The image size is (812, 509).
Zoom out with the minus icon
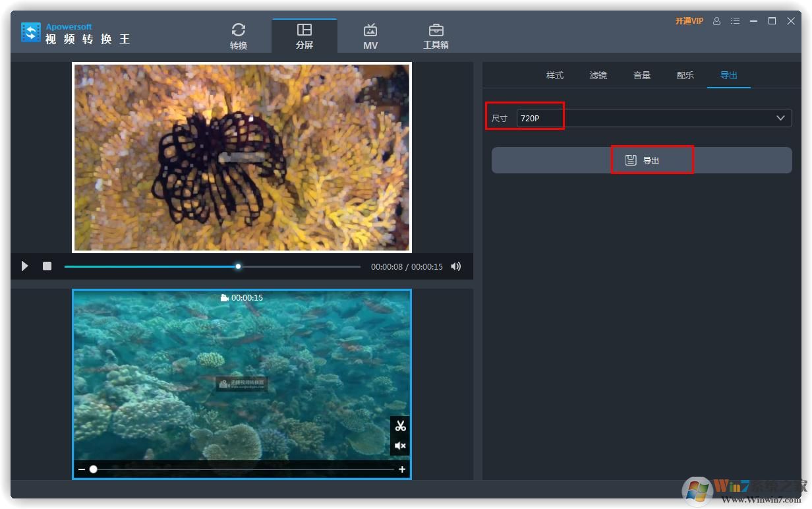tap(82, 469)
